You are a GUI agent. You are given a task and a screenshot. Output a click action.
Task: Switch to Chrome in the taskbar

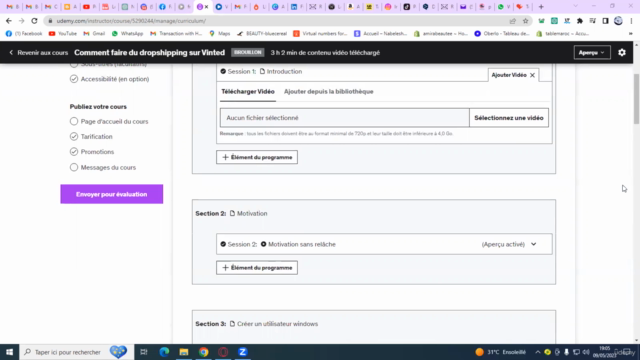[x=203, y=352]
